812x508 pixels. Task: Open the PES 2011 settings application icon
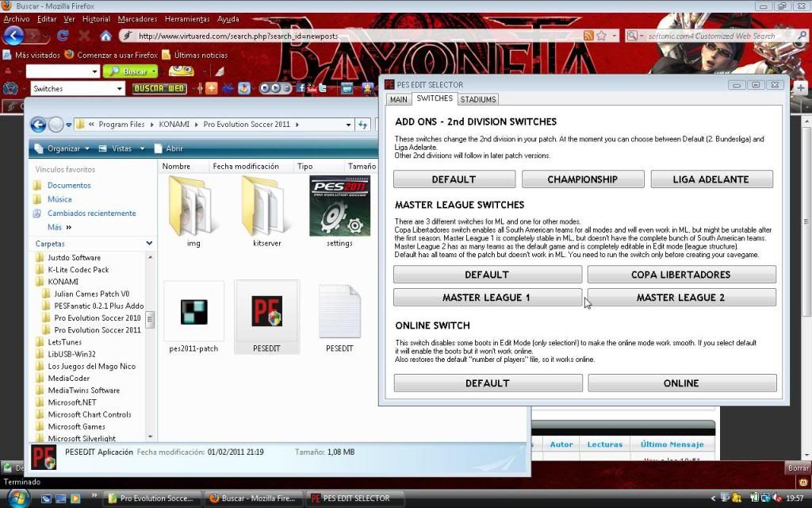pos(339,206)
